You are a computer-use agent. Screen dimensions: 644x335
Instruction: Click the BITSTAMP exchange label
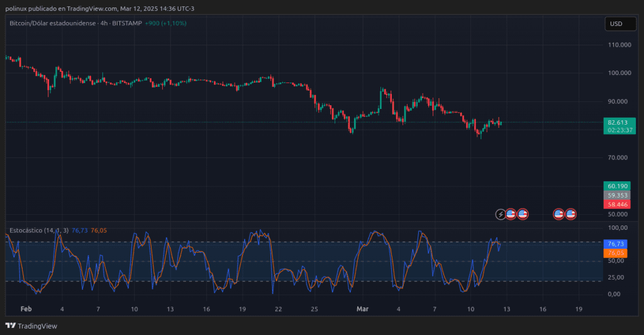[126, 23]
